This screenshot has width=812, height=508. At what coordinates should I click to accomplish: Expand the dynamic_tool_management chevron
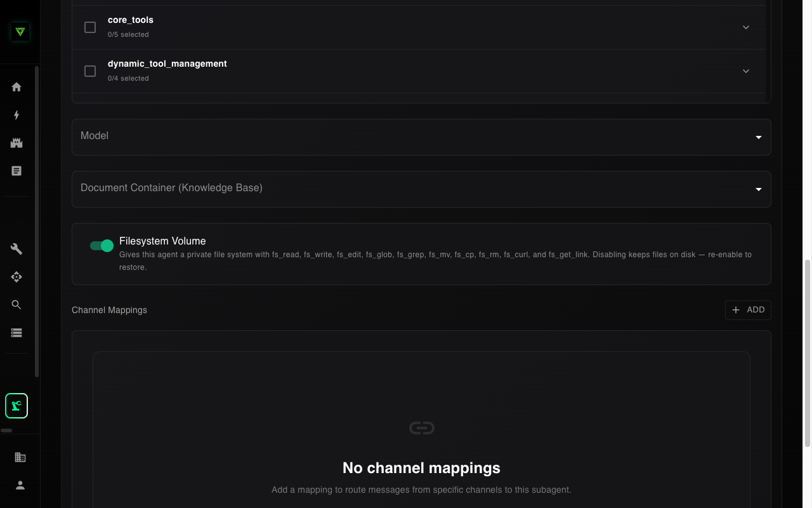tap(746, 71)
